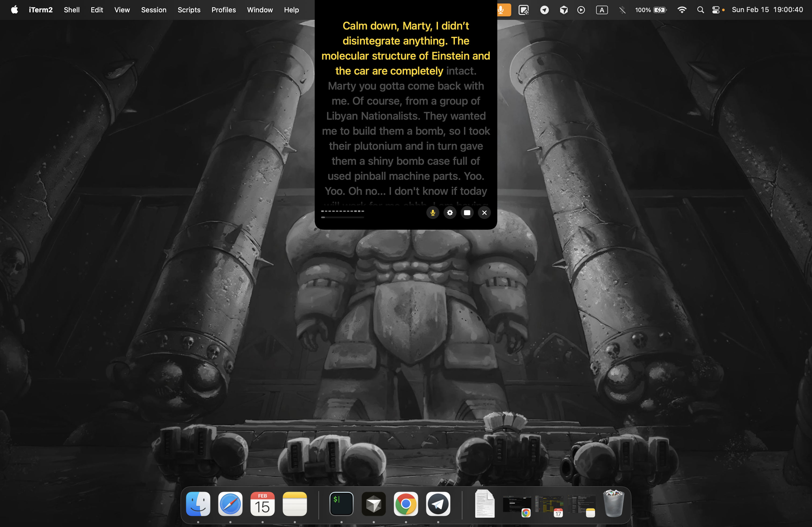This screenshot has height=527, width=812.
Task: Click the date and time clock
Action: (767, 10)
